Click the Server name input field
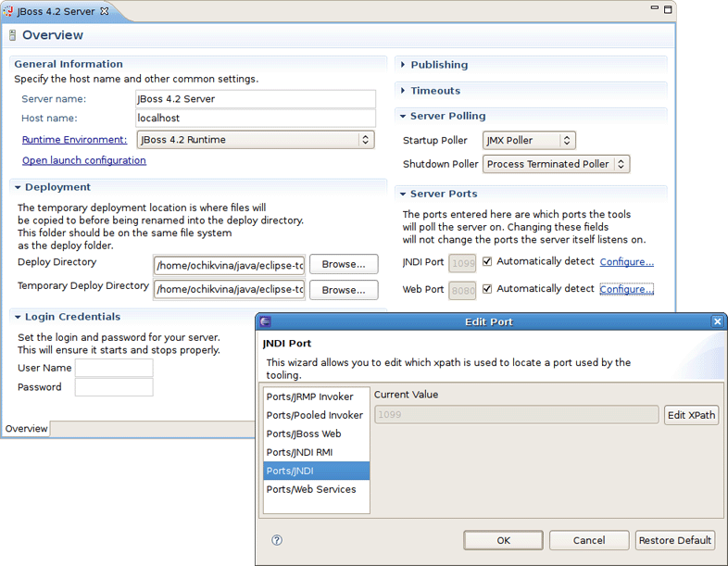The image size is (728, 566). 256,99
